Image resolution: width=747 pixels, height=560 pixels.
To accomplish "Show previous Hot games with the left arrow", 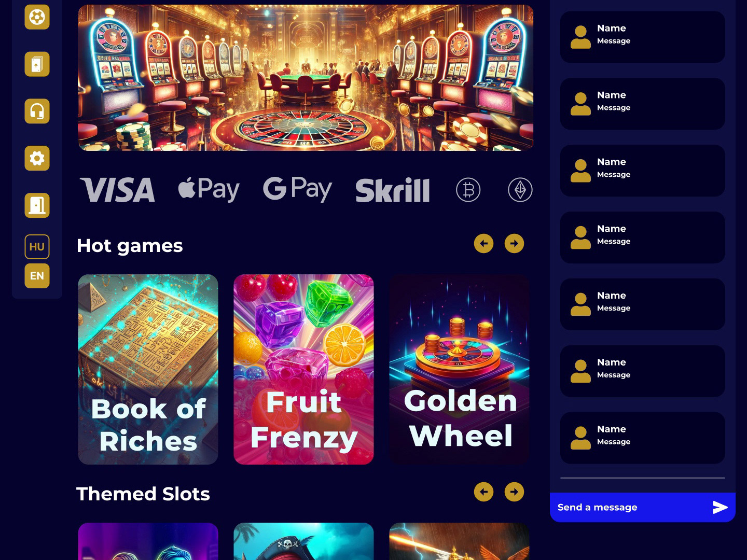I will pyautogui.click(x=483, y=244).
